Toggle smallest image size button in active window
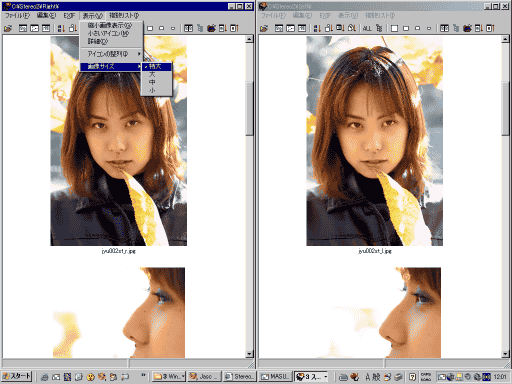 click(x=173, y=28)
